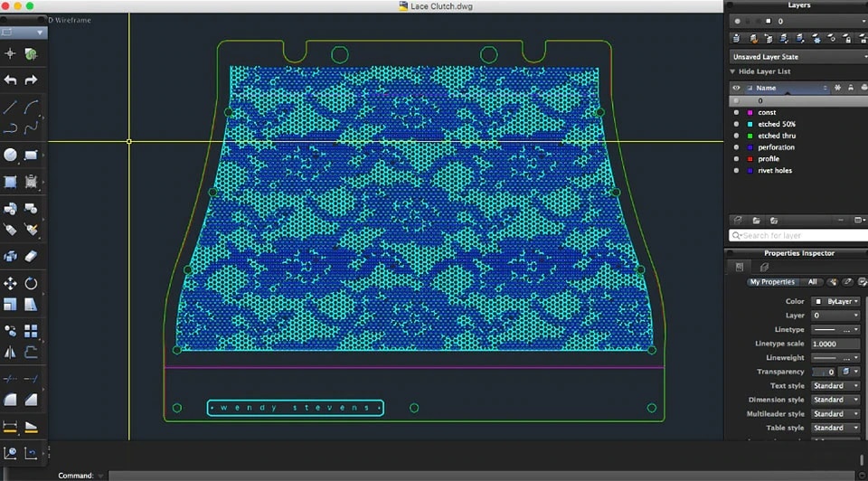Select the Line drawing tool
This screenshot has width=868, height=481.
(10, 107)
